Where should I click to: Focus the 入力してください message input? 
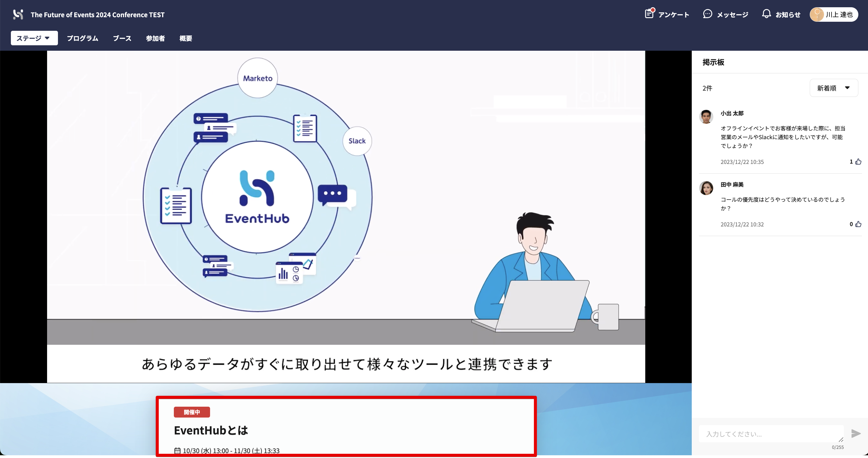771,434
